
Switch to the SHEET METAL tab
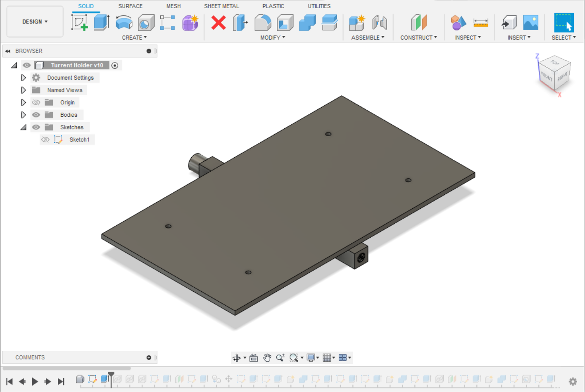tap(221, 6)
